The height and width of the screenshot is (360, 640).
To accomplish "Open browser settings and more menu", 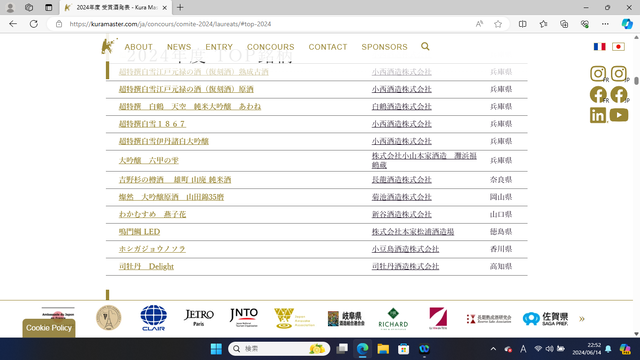I will point(605,24).
